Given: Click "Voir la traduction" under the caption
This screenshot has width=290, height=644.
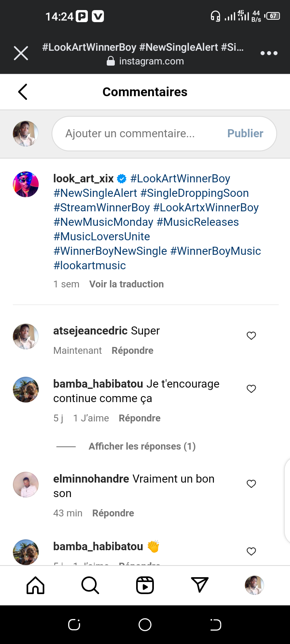Looking at the screenshot, I should point(126,284).
